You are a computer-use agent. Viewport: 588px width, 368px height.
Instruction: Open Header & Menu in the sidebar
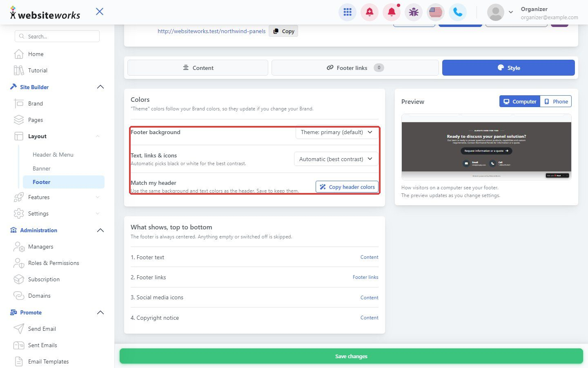point(53,155)
